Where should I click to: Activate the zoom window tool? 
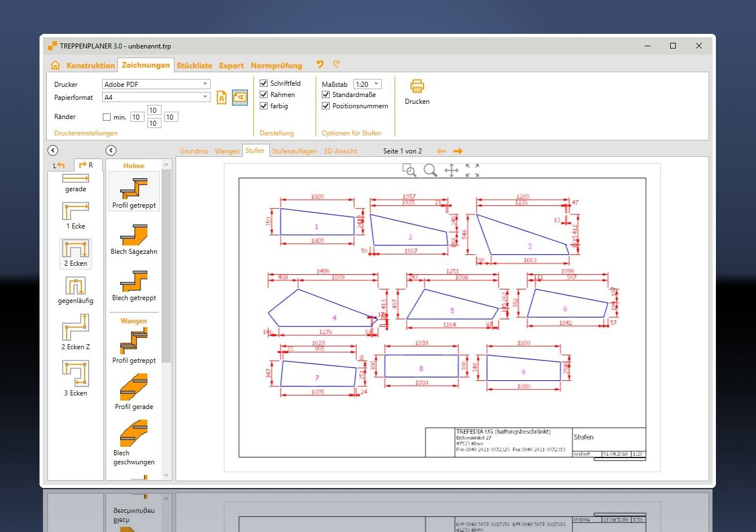(409, 170)
